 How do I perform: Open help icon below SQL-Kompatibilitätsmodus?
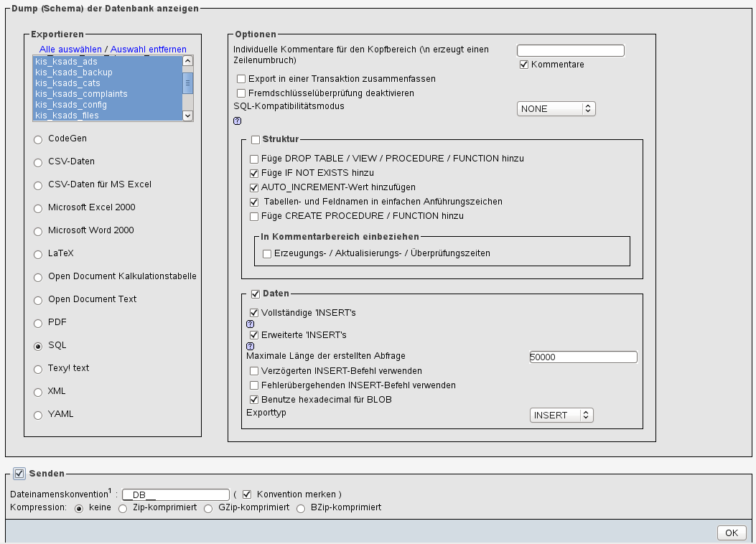[x=237, y=121]
